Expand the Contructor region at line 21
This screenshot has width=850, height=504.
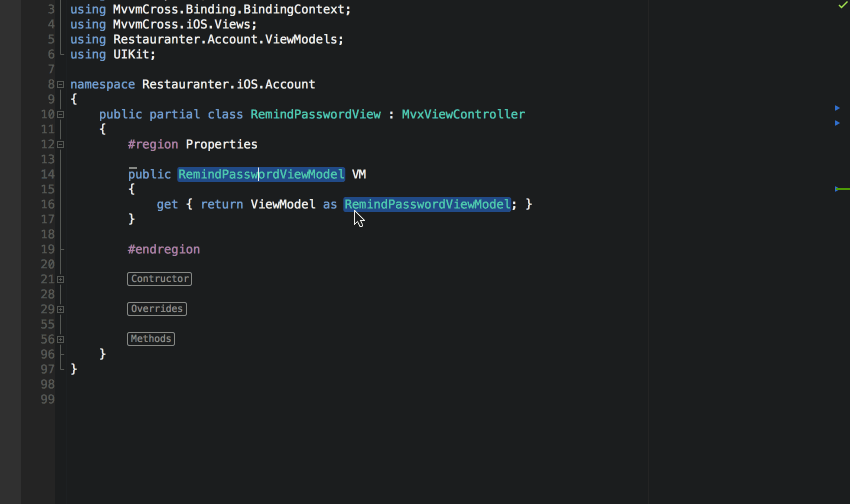(61, 280)
